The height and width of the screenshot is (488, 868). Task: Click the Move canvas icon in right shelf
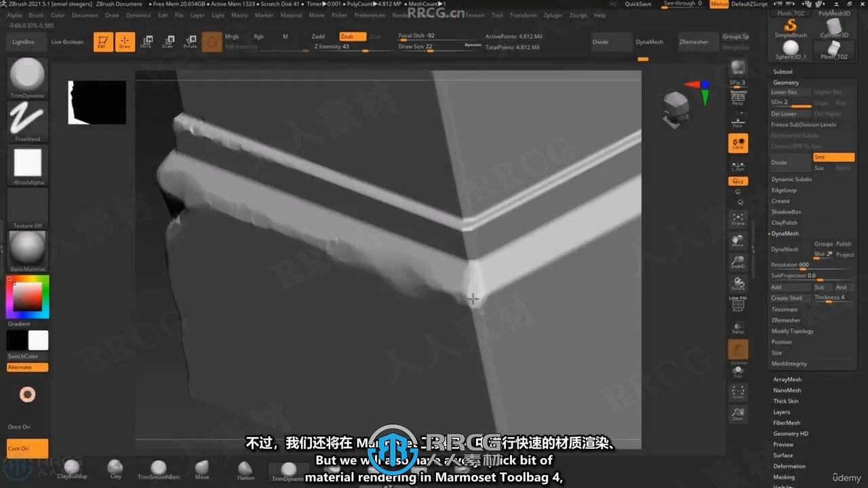click(x=738, y=241)
